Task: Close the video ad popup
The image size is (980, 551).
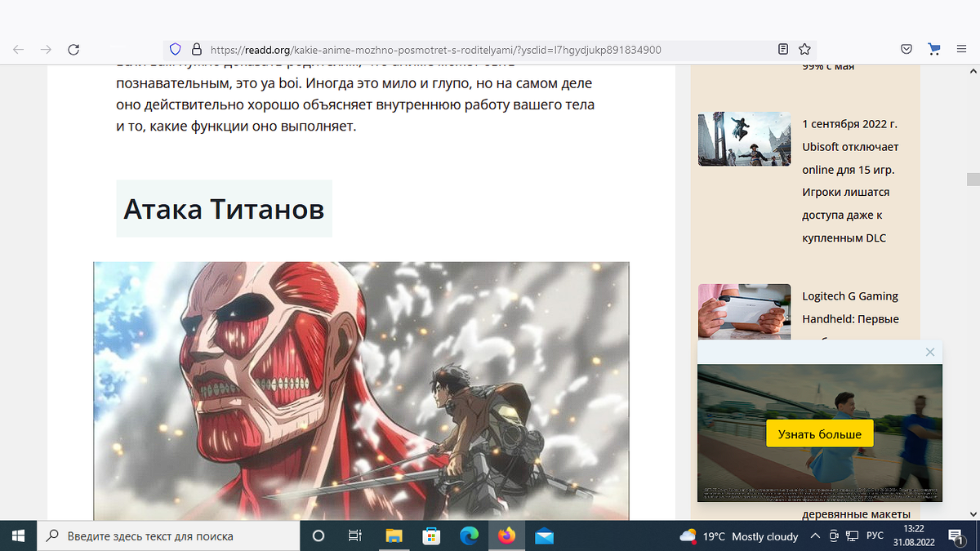Action: click(929, 352)
